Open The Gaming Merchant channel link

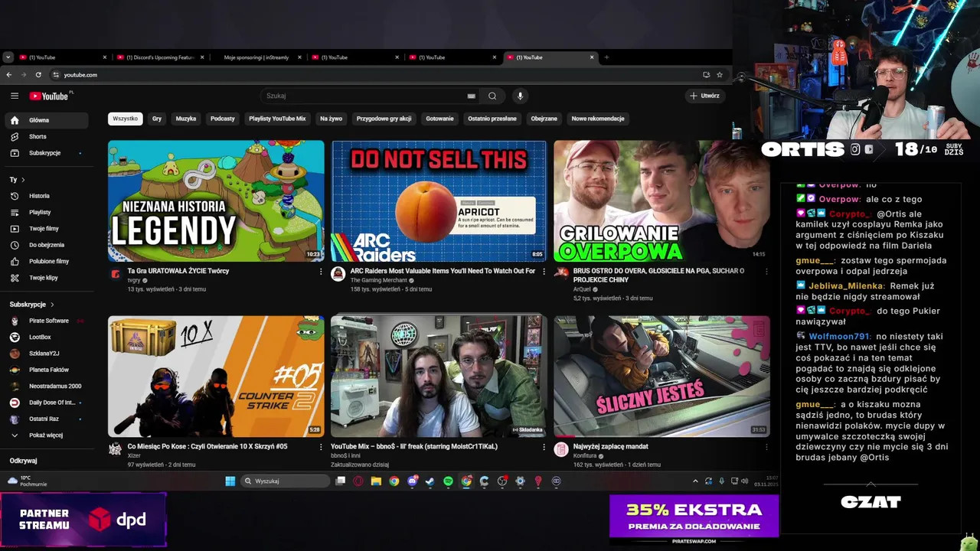point(379,280)
